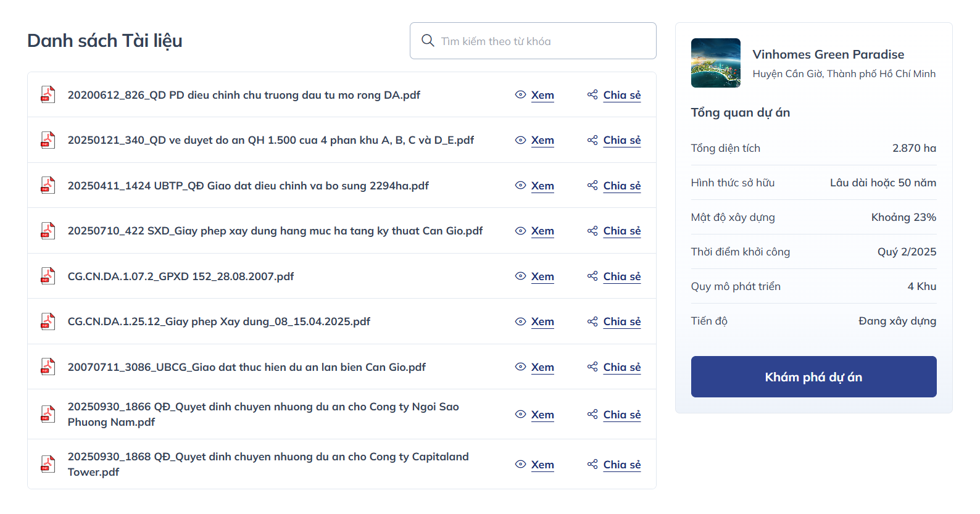
Task: Open file name 20250411_1424 UBTP_QĐ Giao dat
Action: [x=248, y=186]
